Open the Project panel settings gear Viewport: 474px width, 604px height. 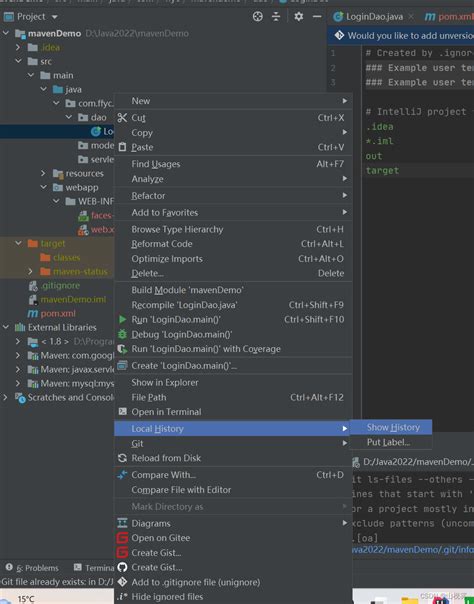[298, 17]
